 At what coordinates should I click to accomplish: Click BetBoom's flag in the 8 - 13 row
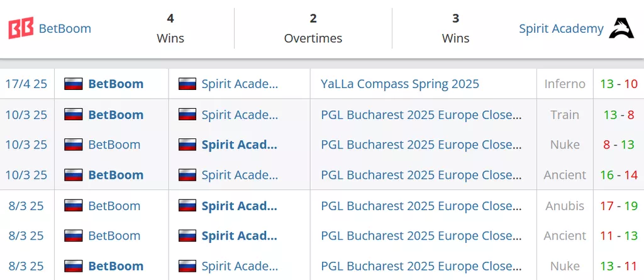74,145
